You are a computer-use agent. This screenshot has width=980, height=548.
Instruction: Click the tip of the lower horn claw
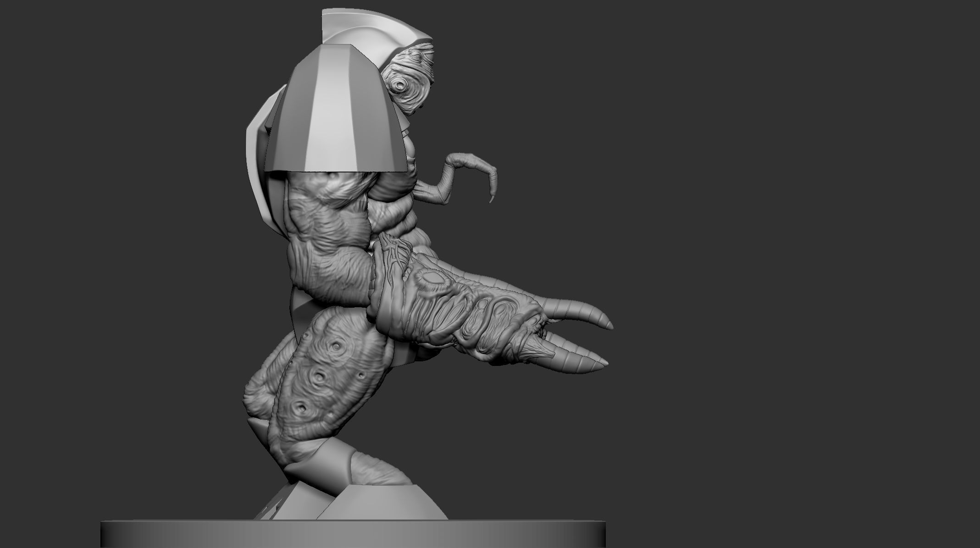[604, 363]
